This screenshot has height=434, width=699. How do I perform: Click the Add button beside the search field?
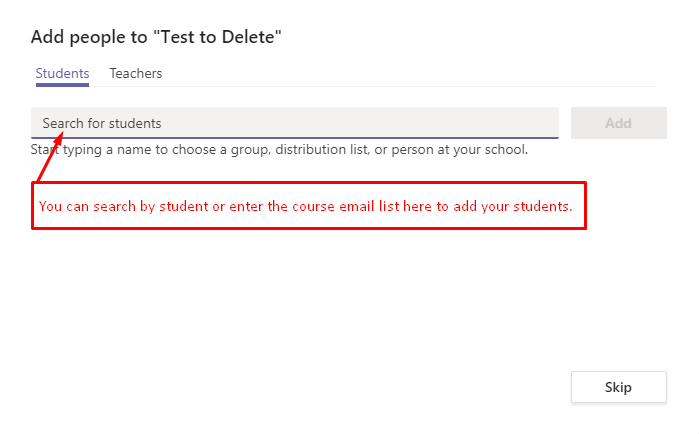[x=618, y=123]
